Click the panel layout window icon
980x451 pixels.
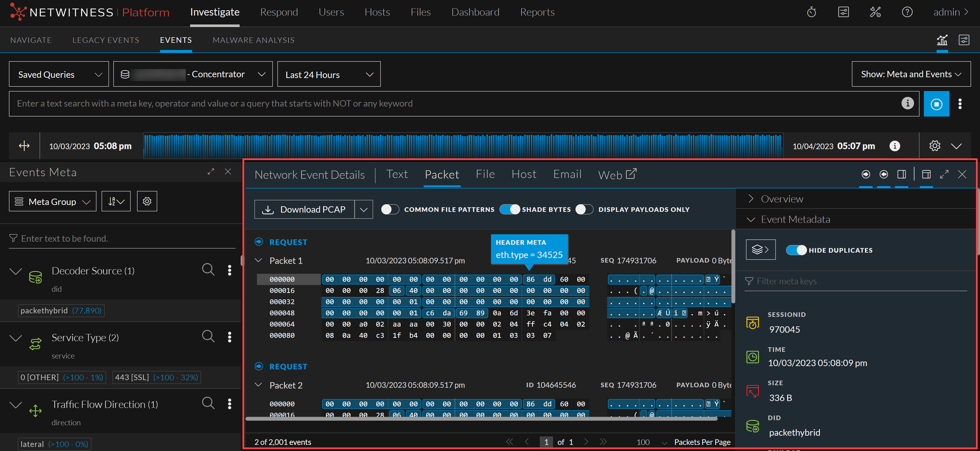click(926, 174)
